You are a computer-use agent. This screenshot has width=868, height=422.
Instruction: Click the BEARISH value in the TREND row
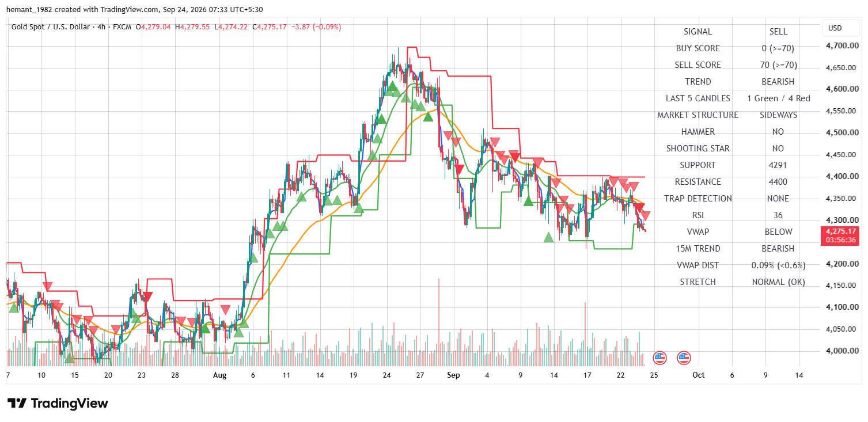778,82
